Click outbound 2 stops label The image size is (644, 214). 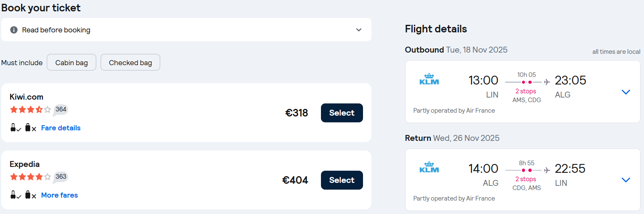tap(526, 91)
